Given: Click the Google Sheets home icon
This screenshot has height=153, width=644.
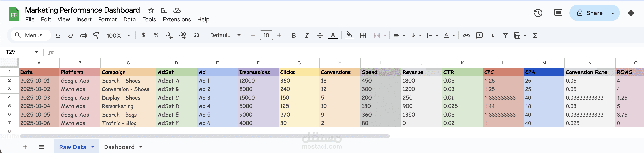Looking at the screenshot, I should [x=14, y=14].
